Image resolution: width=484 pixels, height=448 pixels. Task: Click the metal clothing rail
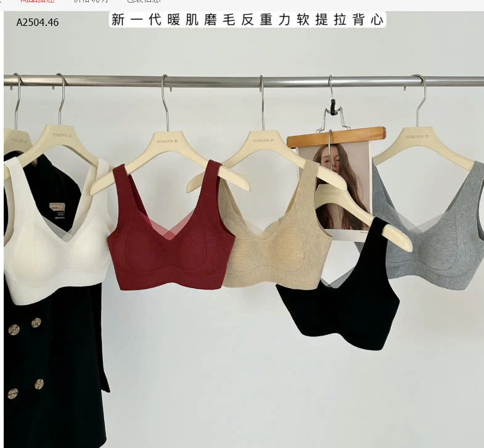[x=247, y=81]
